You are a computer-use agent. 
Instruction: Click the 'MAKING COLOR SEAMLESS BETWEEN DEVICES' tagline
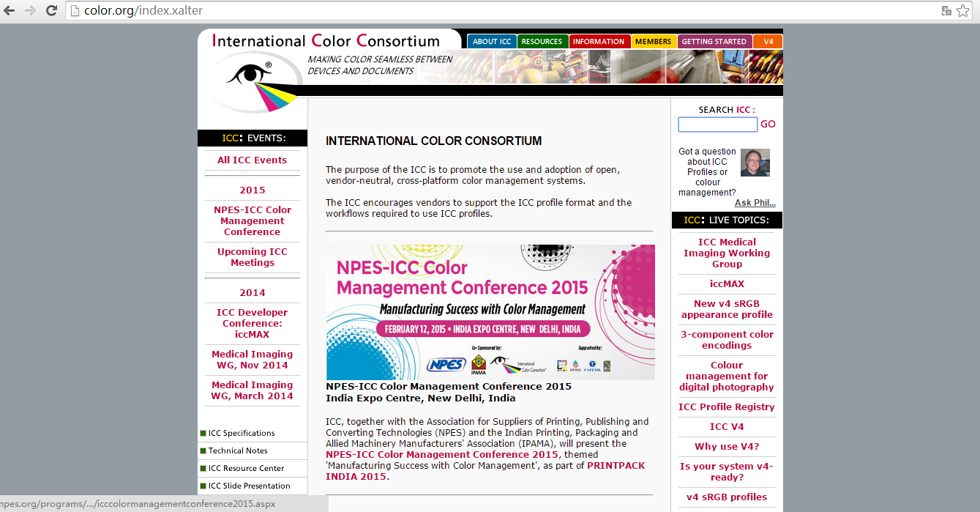tap(380, 65)
